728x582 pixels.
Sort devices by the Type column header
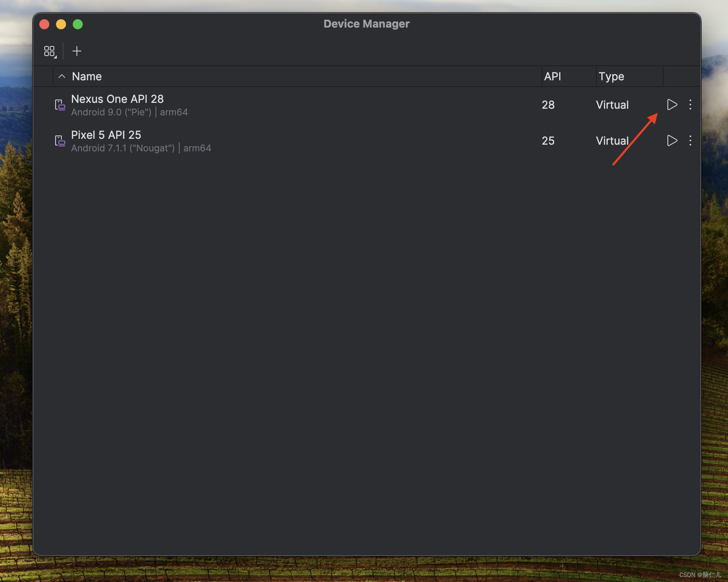[611, 77]
